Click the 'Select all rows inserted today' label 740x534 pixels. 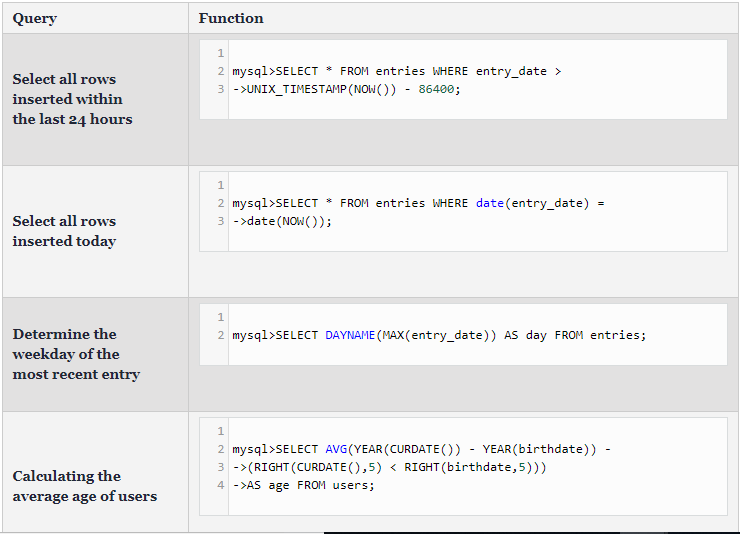point(64,231)
